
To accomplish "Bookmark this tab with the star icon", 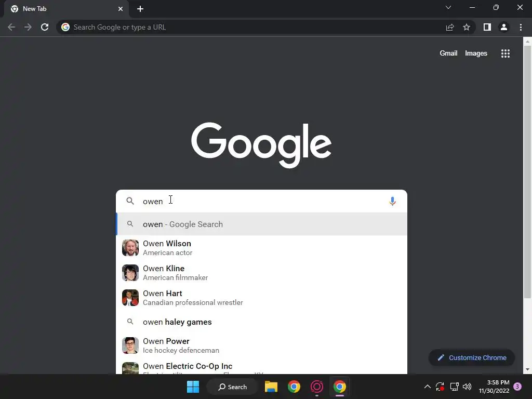I will (467, 27).
